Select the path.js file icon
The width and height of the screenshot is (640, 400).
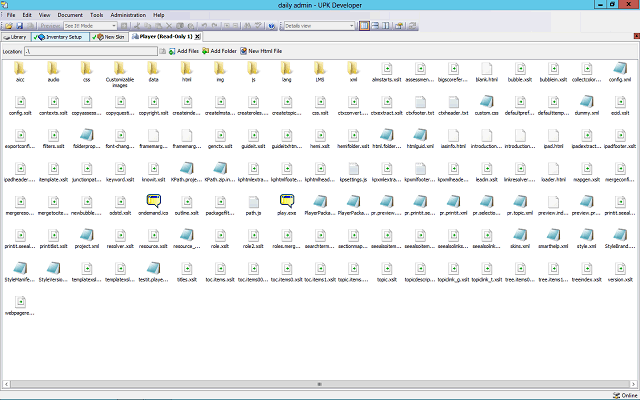[253, 203]
